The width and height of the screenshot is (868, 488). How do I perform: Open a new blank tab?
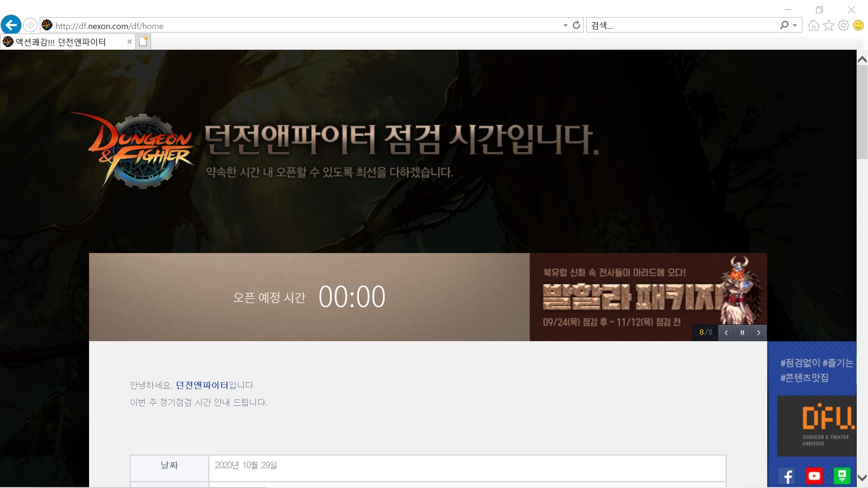(143, 42)
